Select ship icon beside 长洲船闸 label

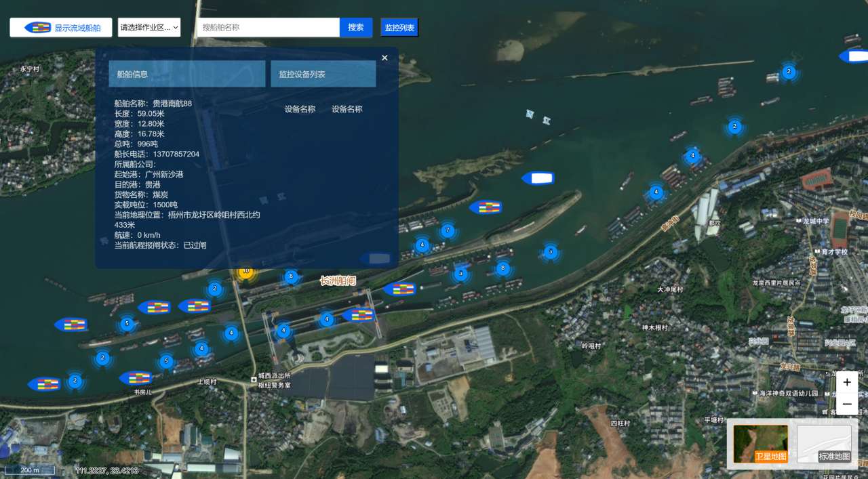click(399, 289)
